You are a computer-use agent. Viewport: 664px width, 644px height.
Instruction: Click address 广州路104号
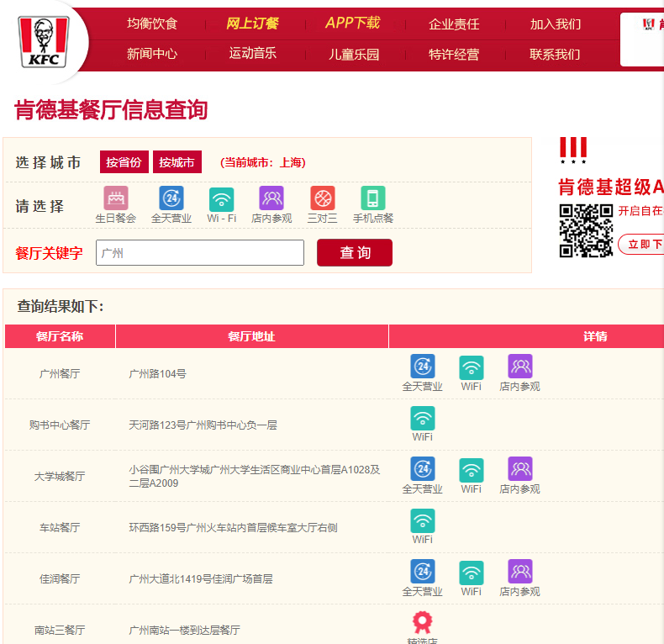[x=157, y=373]
